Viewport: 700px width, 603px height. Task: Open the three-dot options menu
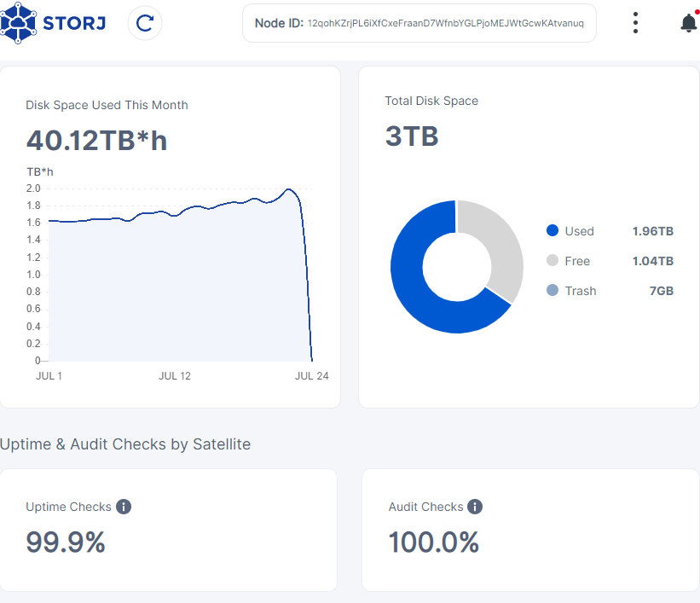[635, 23]
